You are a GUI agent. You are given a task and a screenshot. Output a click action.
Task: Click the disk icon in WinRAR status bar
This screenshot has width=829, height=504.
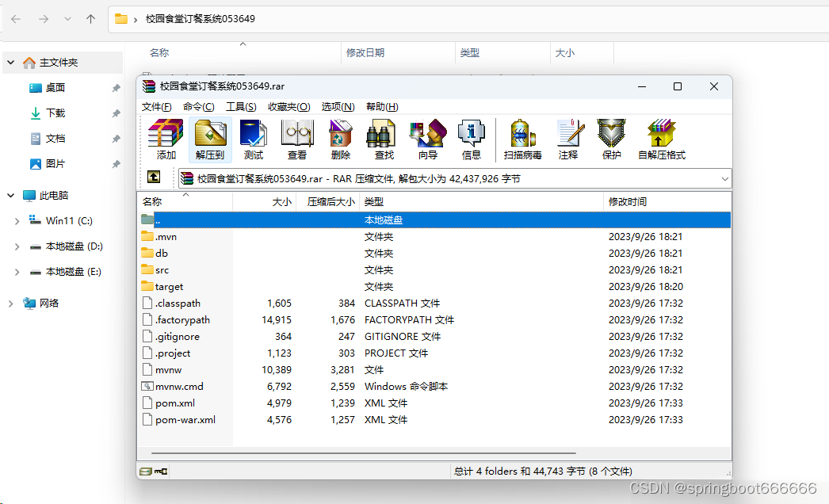click(x=145, y=472)
